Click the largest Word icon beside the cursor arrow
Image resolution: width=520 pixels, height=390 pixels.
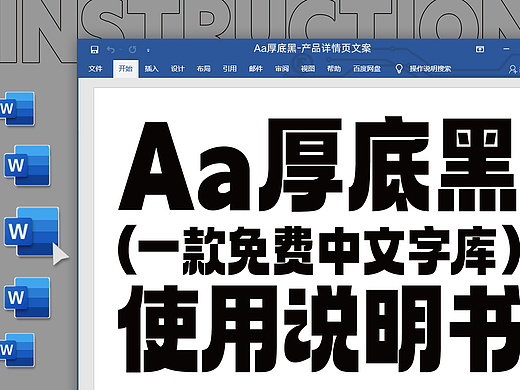32,231
